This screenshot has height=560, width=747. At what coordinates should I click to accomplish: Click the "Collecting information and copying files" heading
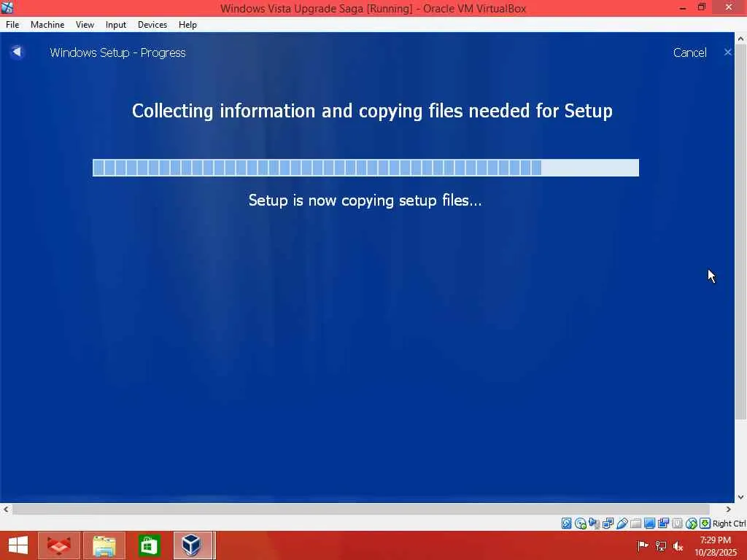tap(372, 111)
